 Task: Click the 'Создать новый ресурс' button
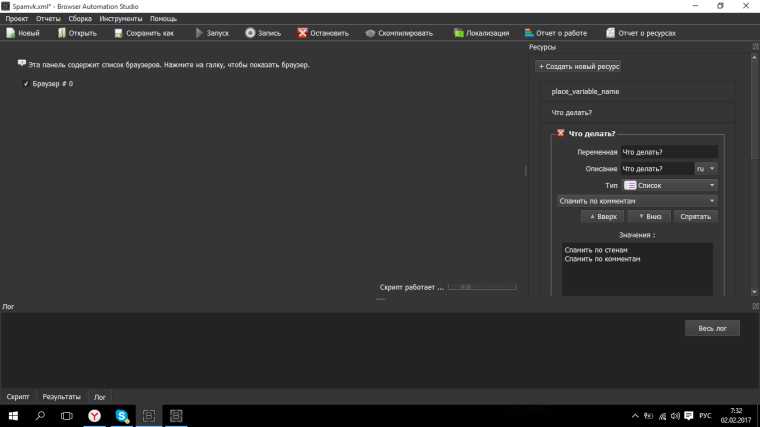tap(579, 66)
